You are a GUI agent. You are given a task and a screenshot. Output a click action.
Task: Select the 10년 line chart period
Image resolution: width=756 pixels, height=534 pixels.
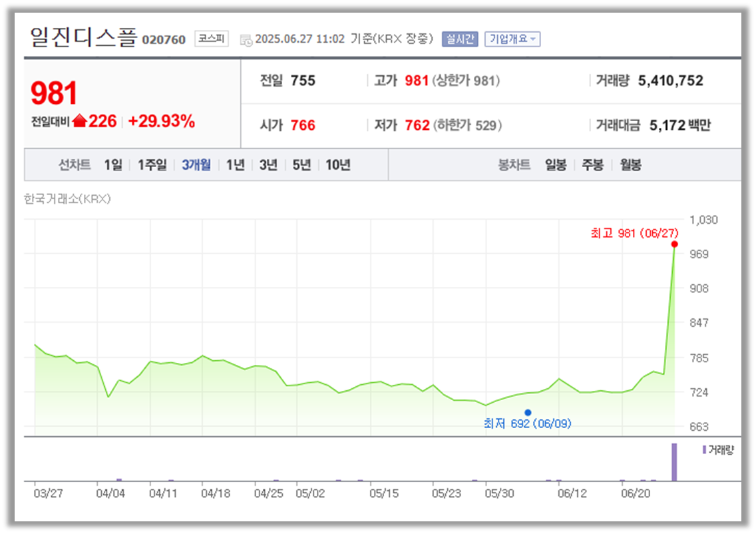click(x=337, y=165)
